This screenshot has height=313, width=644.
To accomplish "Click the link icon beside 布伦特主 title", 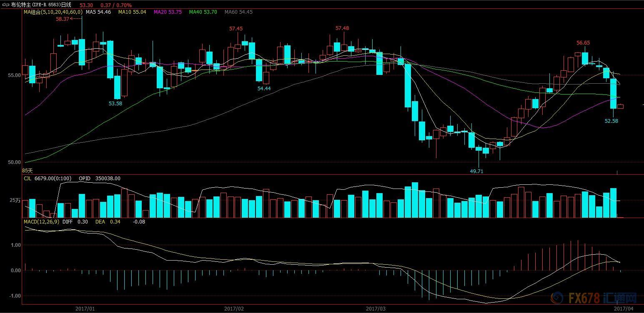I will [6, 5].
